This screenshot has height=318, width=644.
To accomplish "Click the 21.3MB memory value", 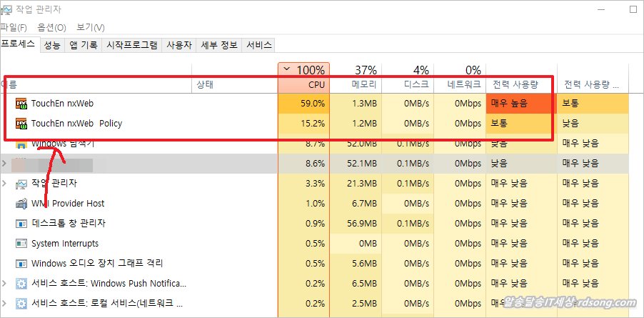I will click(x=361, y=183).
